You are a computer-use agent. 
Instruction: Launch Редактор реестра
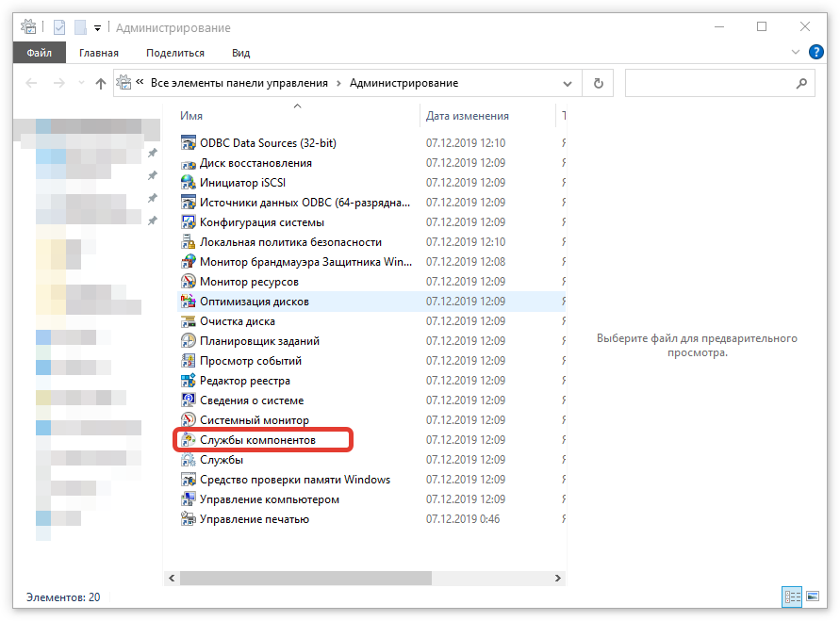(x=239, y=380)
